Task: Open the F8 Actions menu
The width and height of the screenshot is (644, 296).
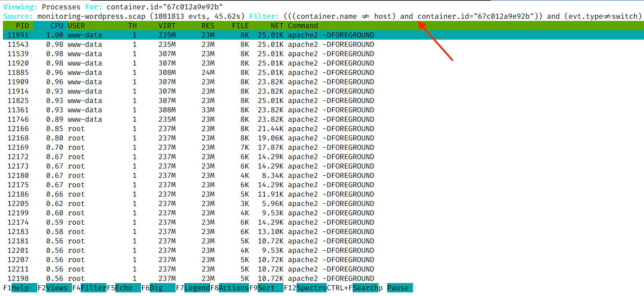Action: 230,288
